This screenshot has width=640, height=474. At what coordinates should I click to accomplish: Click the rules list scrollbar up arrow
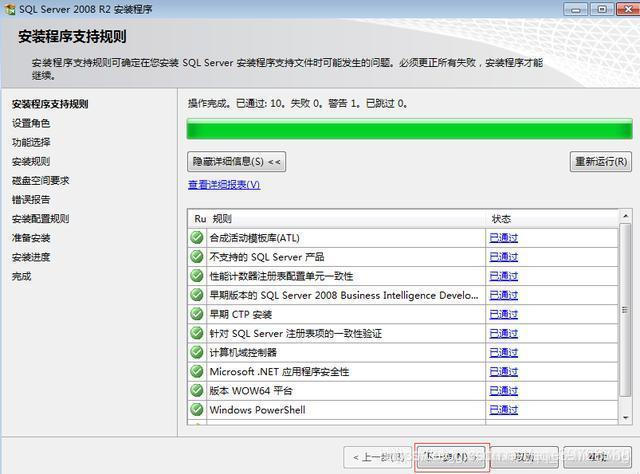[x=625, y=215]
